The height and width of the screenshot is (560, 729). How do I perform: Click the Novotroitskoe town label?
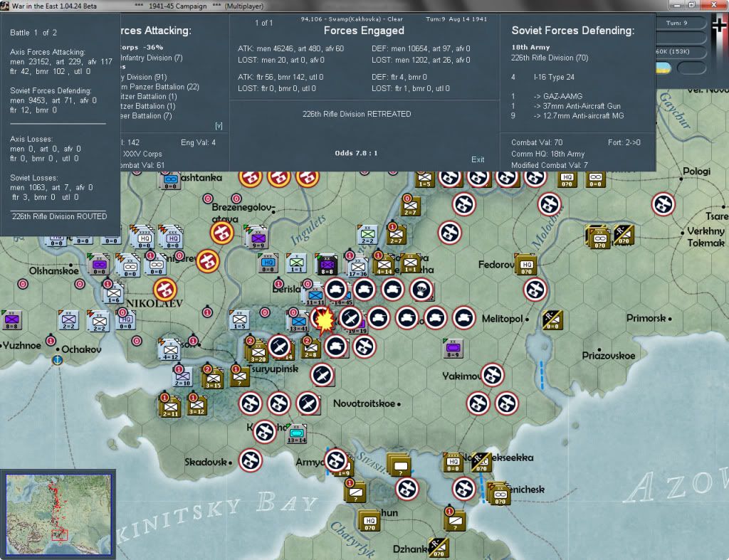364,403
